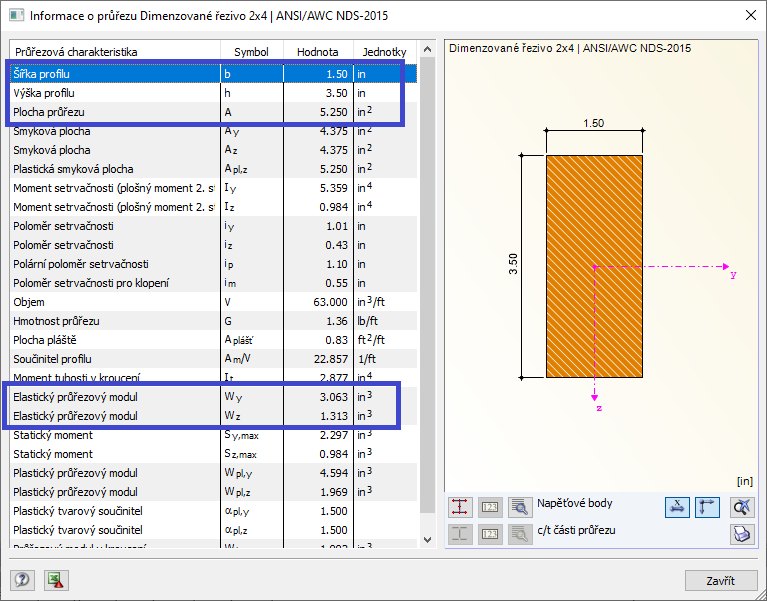Toggle dimensions display button
Image resolution: width=767 pixels, height=601 pixels.
[x=677, y=507]
